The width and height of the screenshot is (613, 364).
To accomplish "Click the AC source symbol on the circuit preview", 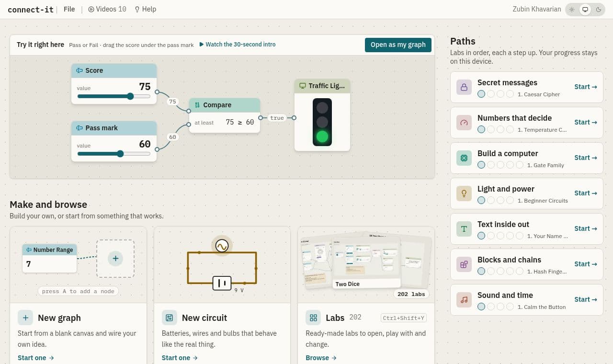I will [222, 246].
